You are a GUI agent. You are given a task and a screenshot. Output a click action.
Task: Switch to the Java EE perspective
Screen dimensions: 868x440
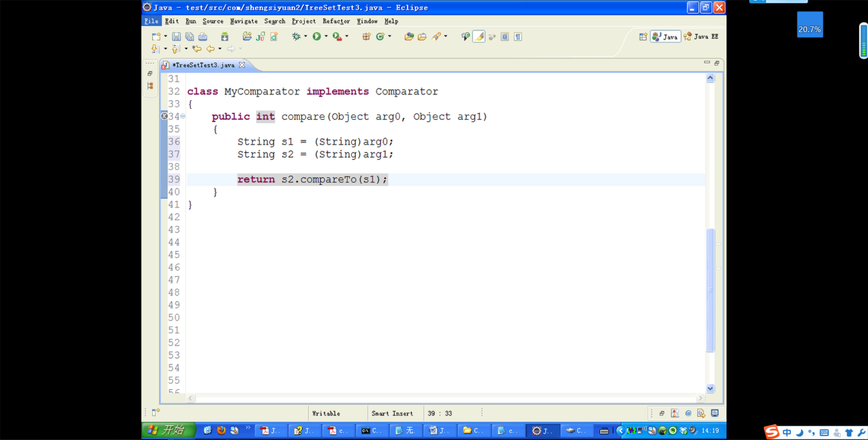point(701,37)
